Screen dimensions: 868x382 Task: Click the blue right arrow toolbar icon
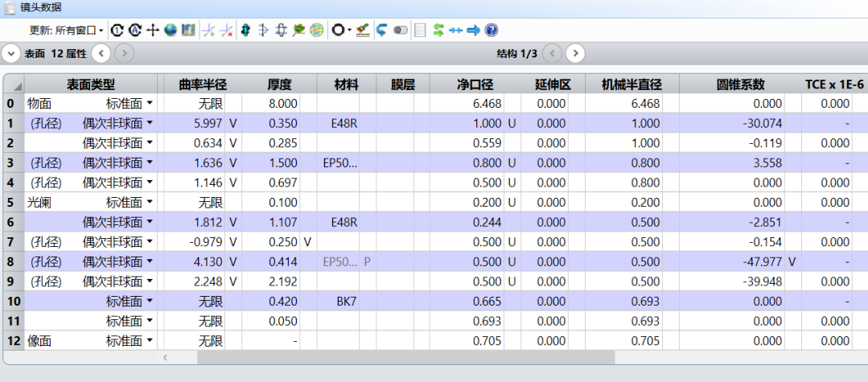point(474,30)
